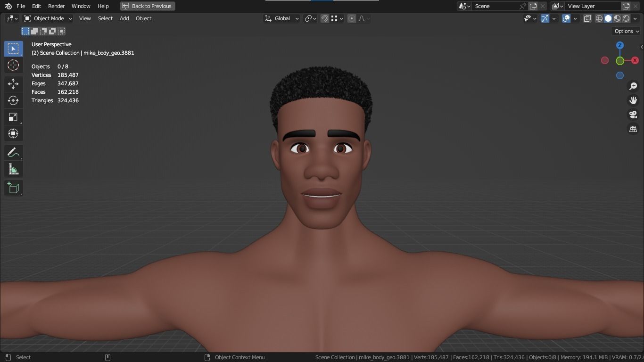The width and height of the screenshot is (644, 362).
Task: Switch to Material Preview shading
Action: 617,18
